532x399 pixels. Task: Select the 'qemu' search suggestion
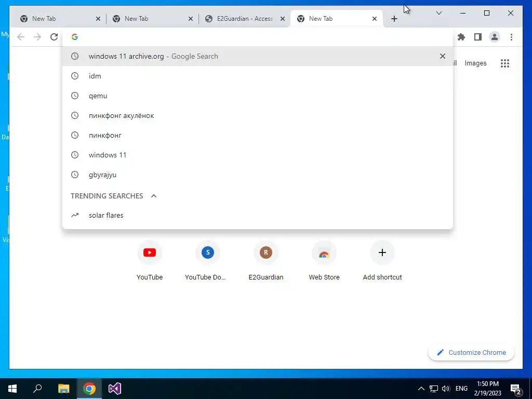(258, 96)
